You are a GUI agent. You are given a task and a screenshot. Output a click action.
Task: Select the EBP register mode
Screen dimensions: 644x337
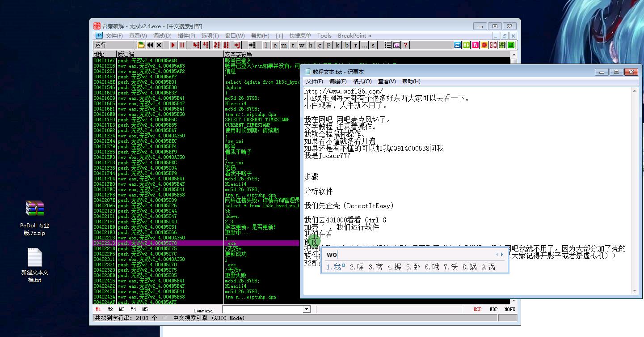[x=493, y=309]
